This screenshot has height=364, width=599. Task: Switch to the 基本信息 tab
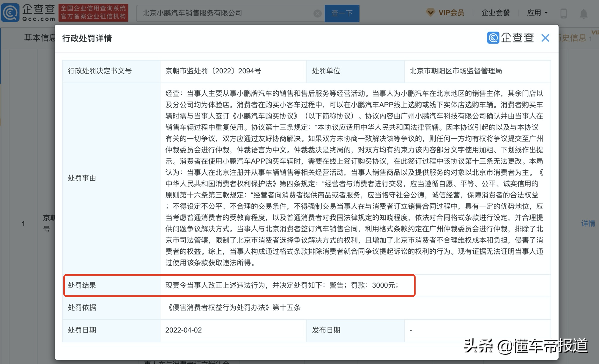click(x=39, y=38)
